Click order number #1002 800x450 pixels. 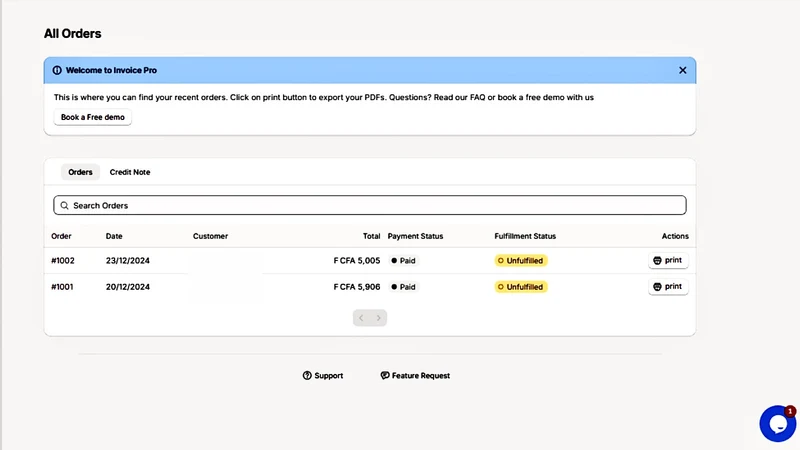click(63, 261)
